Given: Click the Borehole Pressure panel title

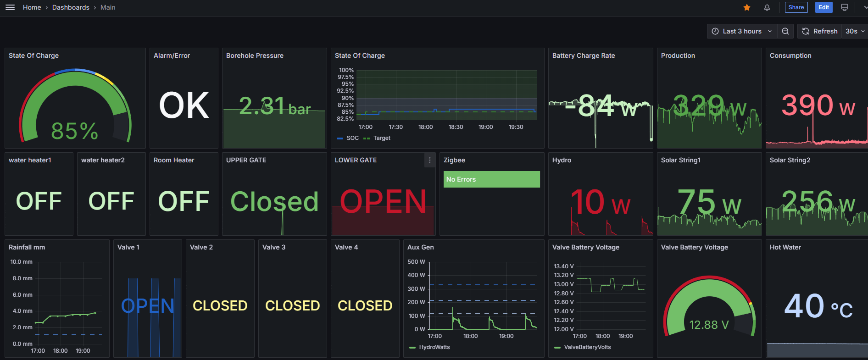Looking at the screenshot, I should click(x=255, y=55).
